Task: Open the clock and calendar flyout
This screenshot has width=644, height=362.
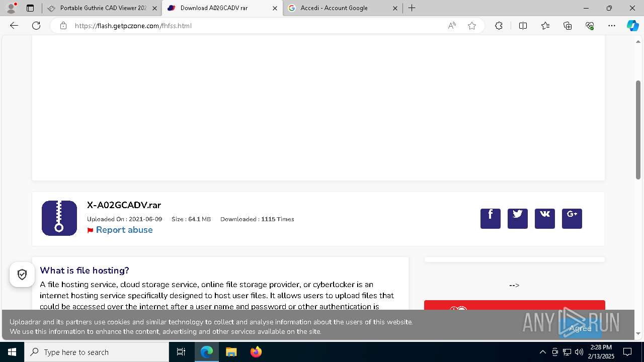Action: click(x=602, y=352)
